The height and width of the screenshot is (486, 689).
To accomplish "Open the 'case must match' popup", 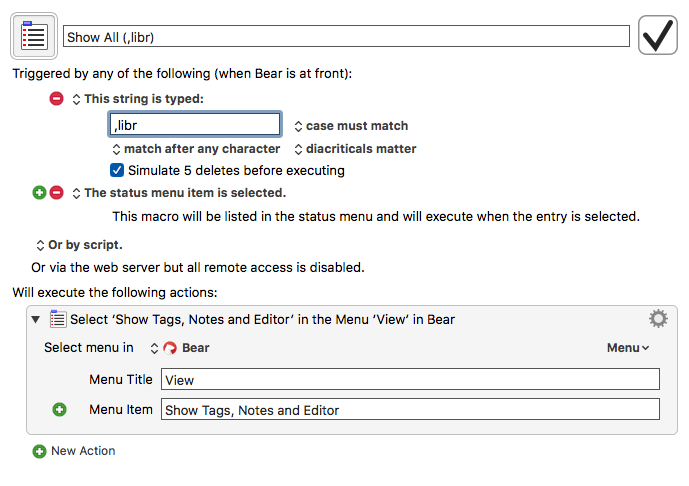I will point(351,126).
